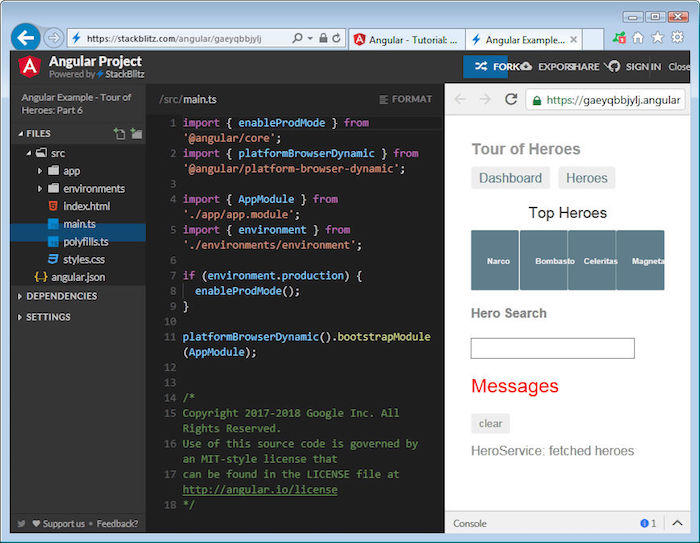Click the Hero Search input box
This screenshot has width=700, height=543.
(x=553, y=348)
